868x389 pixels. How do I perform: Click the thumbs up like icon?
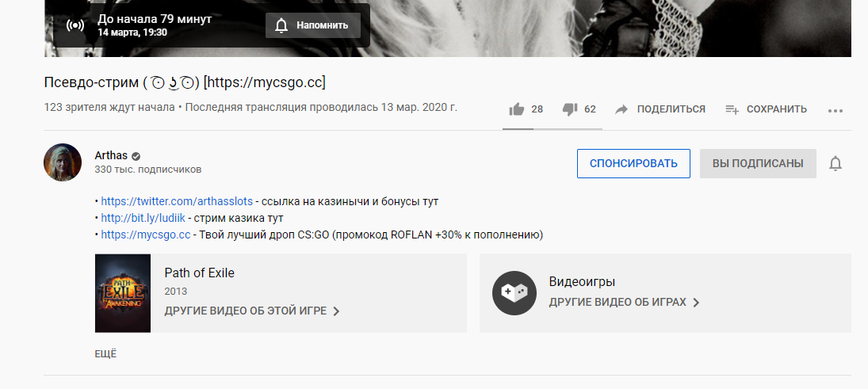pos(517,109)
